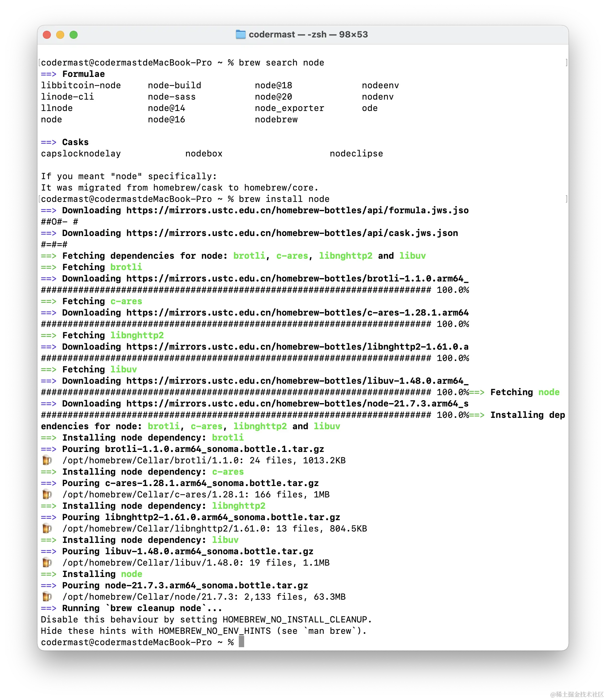Click 'libbitcoin-node' in formulae list

pos(81,86)
